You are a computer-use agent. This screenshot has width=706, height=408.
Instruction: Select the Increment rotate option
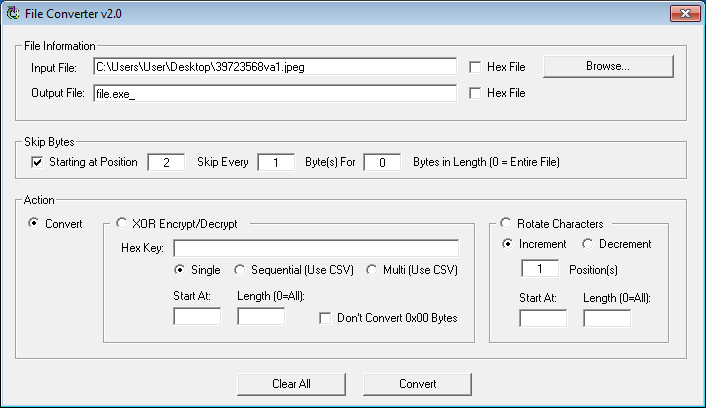point(509,244)
